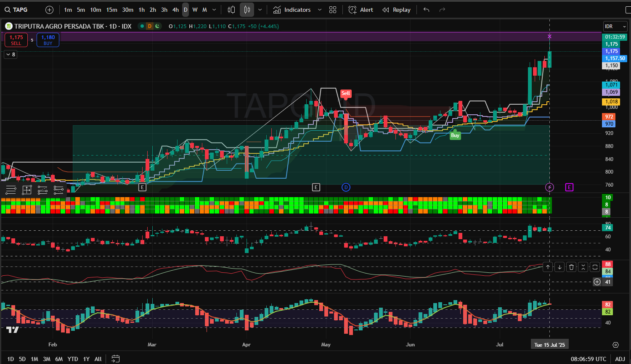Expand the chart style dropdown chevron

point(260,10)
